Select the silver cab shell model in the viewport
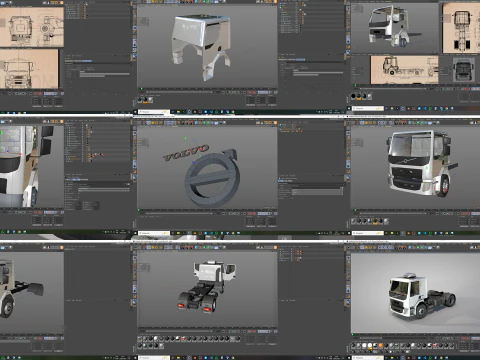Image resolution: width=480 pixels, height=360 pixels. tap(201, 47)
